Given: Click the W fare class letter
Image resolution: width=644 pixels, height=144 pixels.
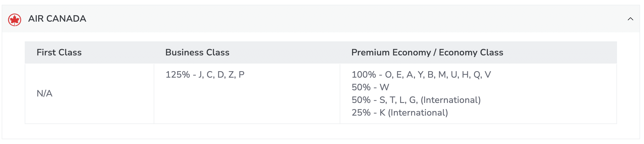Looking at the screenshot, I should [384, 87].
